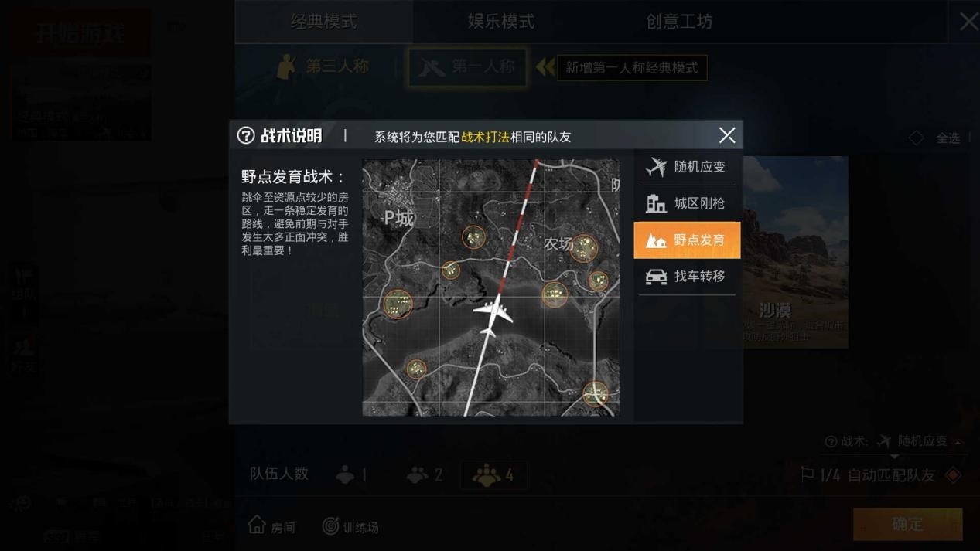Pick the 找车转移 car tactic
980x551 pixels.
[x=687, y=277]
